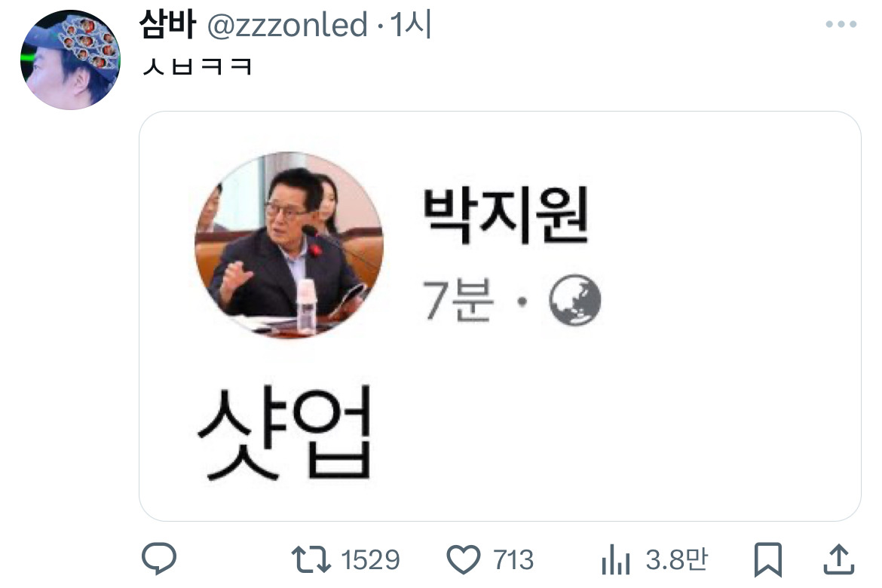Visit the @zzzonled handle
The height and width of the screenshot is (588, 882).
287,26
